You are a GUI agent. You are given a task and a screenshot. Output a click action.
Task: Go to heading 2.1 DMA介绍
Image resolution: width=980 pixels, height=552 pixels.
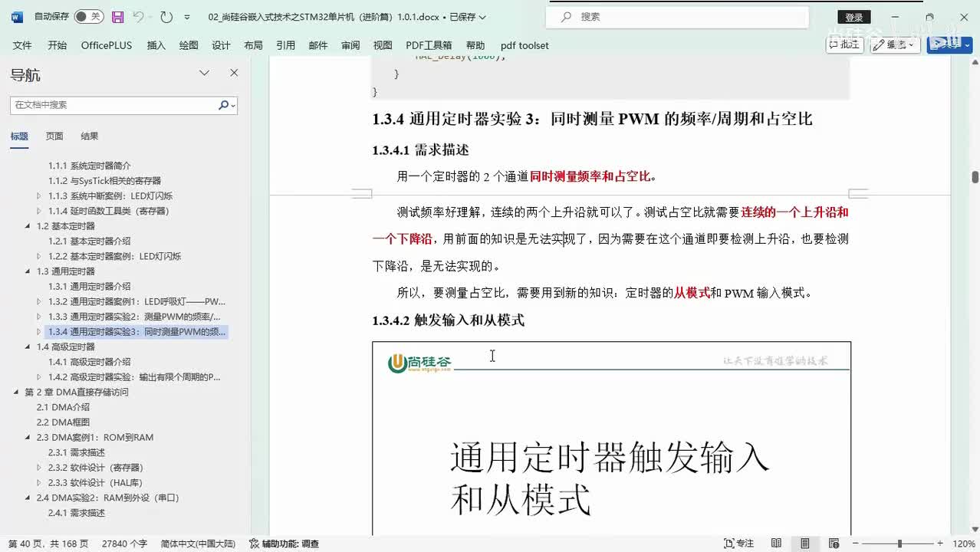(64, 407)
